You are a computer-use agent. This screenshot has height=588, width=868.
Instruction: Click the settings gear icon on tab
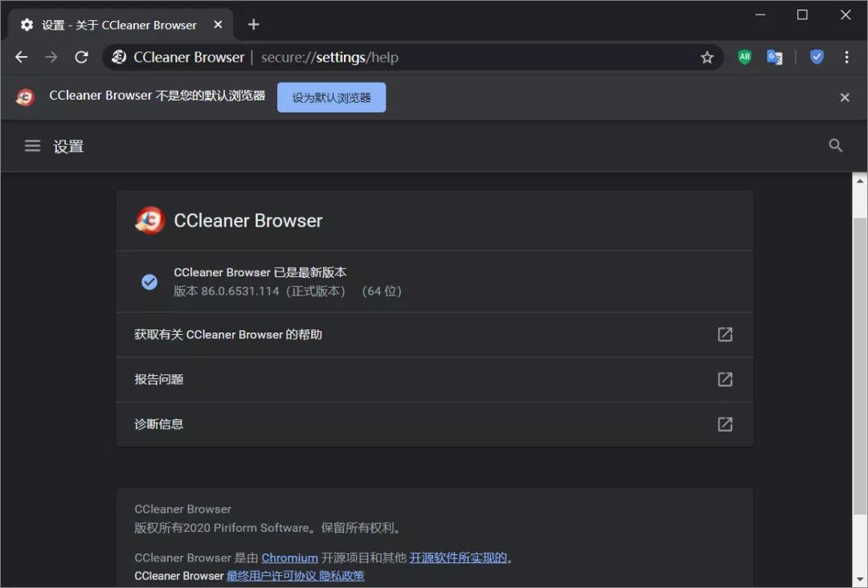pyautogui.click(x=27, y=25)
